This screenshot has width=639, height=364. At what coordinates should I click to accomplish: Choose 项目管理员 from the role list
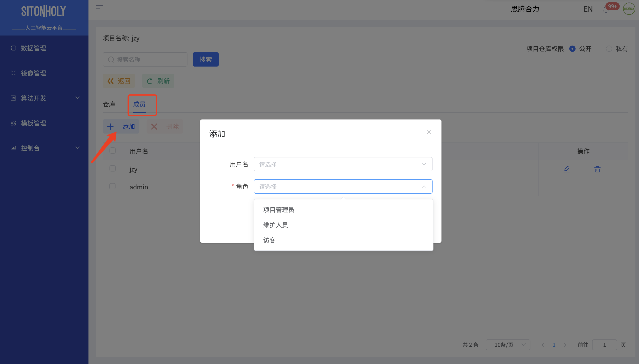coord(343,210)
